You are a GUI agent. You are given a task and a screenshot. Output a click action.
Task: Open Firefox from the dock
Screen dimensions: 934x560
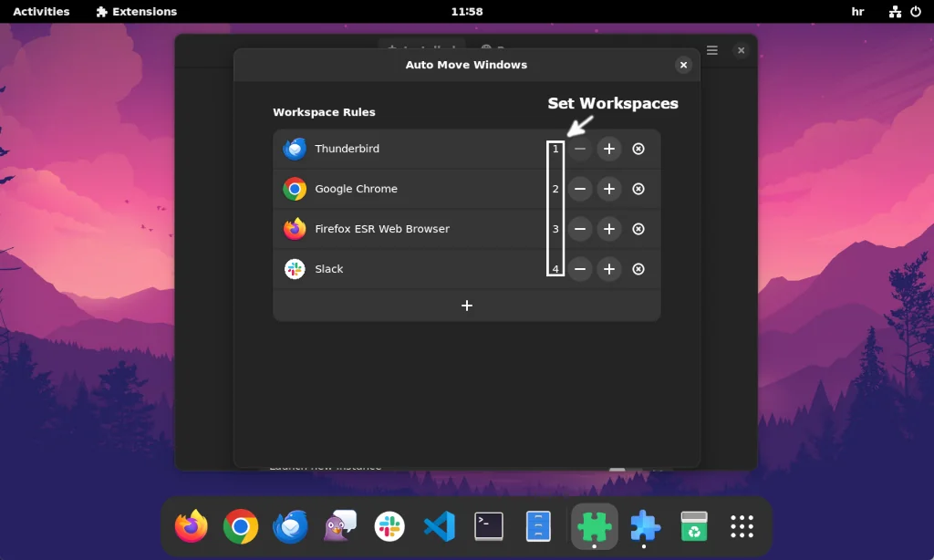pyautogui.click(x=192, y=526)
